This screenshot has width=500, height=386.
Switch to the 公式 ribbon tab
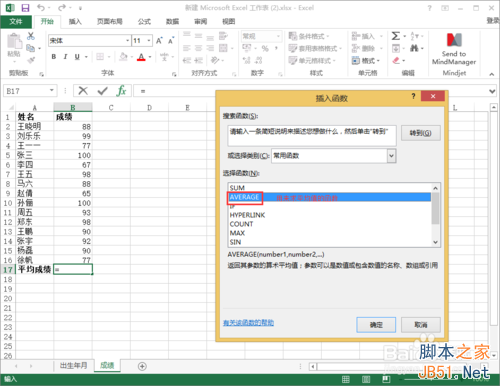pyautogui.click(x=144, y=22)
